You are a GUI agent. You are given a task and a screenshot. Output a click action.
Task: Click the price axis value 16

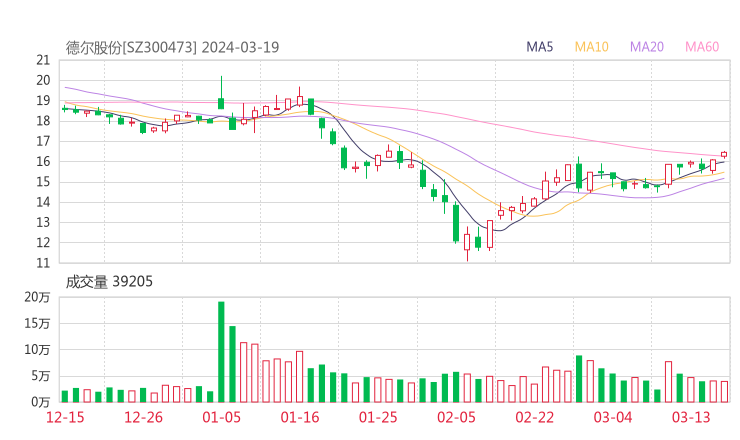coord(43,161)
